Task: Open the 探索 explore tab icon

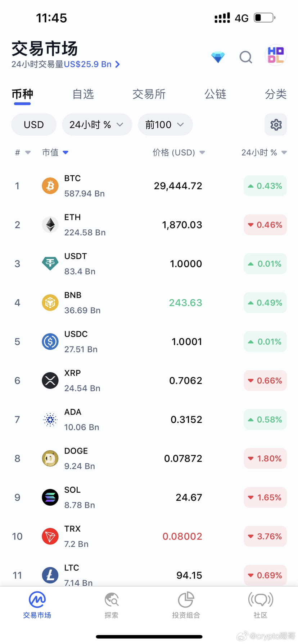Action: (112, 600)
